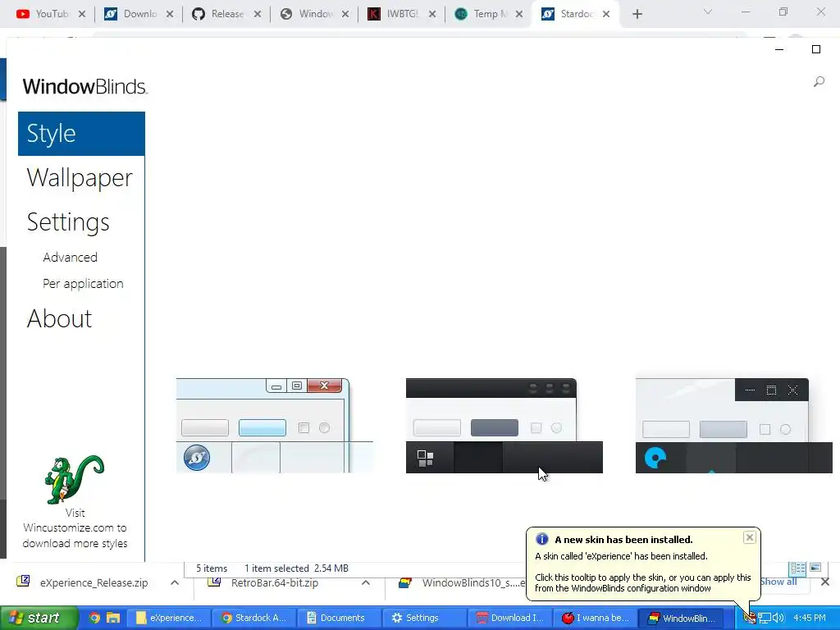The image size is (840, 630).
Task: Close the YouTube tab
Action: [x=82, y=15]
